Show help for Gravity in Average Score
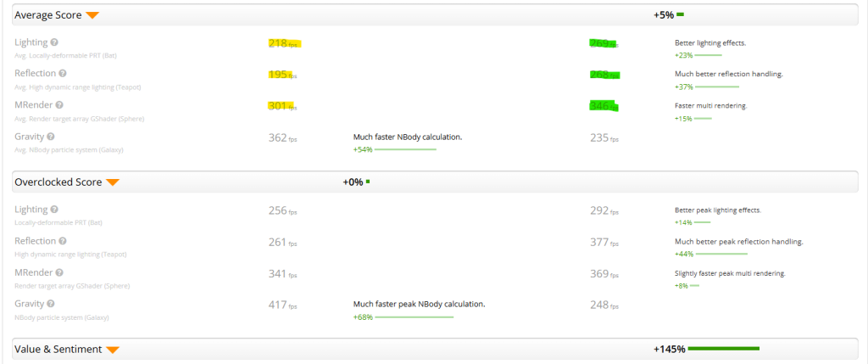This screenshot has height=364, width=868. (51, 137)
